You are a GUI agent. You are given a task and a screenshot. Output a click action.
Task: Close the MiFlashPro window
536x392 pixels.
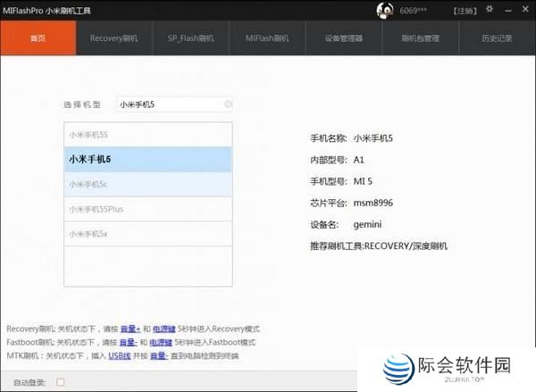point(525,9)
